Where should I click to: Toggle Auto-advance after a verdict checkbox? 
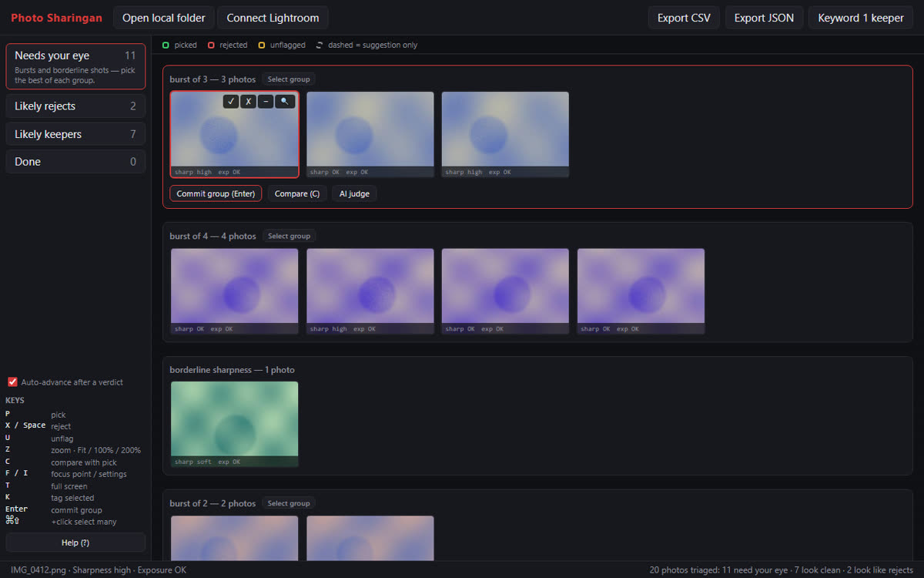pyautogui.click(x=12, y=382)
